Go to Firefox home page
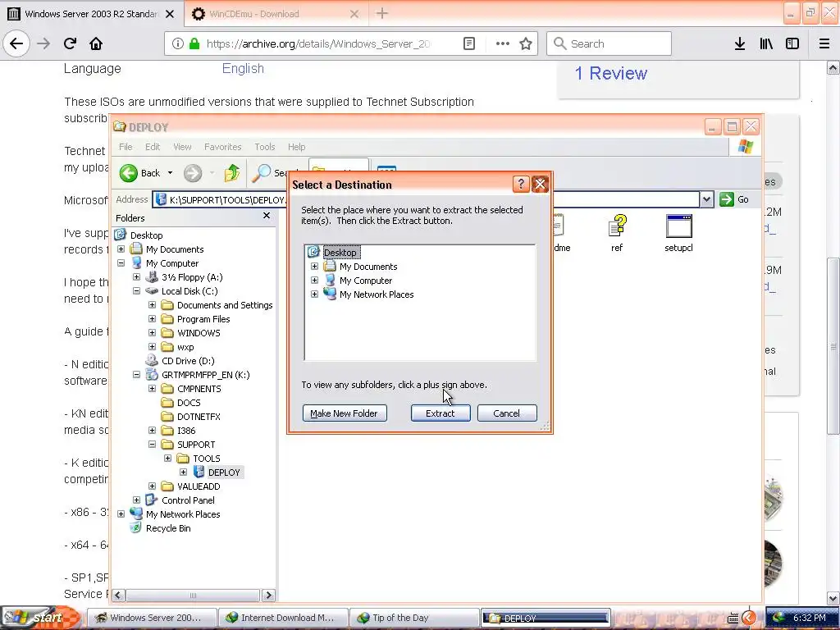 click(96, 43)
